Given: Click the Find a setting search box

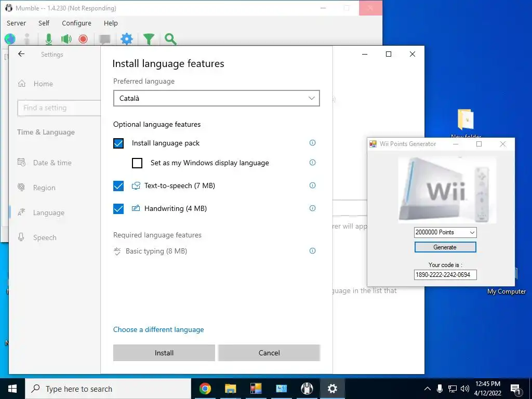Looking at the screenshot, I should (x=59, y=108).
